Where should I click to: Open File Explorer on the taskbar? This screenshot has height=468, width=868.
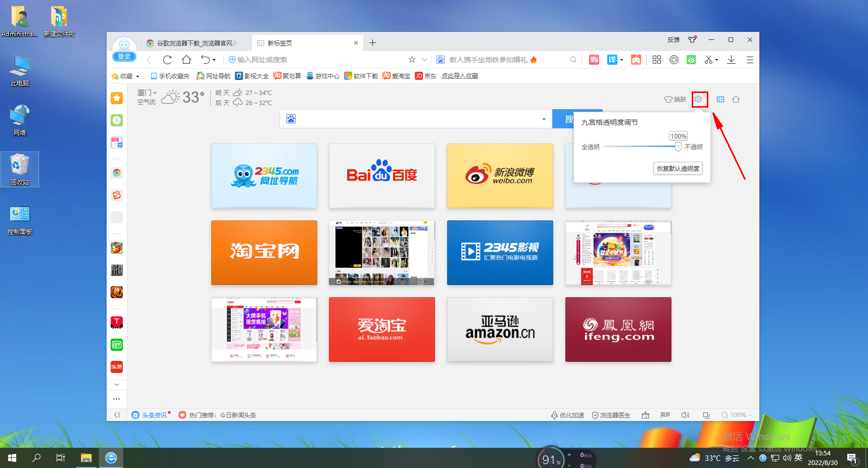[x=86, y=458]
